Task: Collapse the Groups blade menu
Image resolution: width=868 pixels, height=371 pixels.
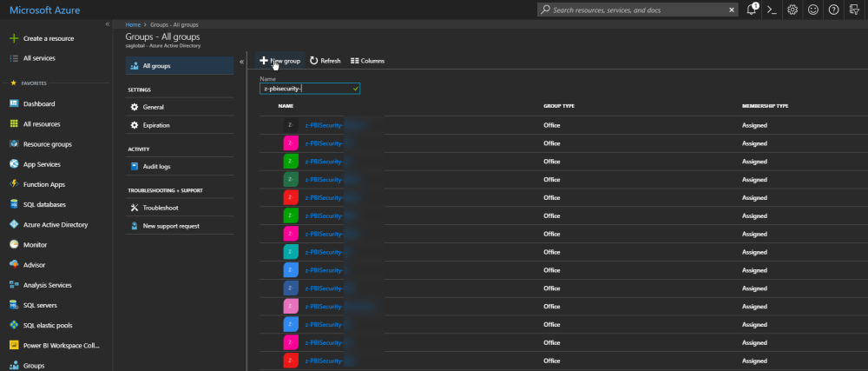Action: (x=242, y=62)
